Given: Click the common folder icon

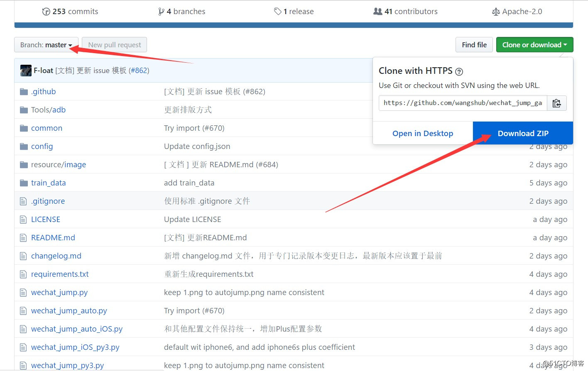Looking at the screenshot, I should click(x=24, y=128).
